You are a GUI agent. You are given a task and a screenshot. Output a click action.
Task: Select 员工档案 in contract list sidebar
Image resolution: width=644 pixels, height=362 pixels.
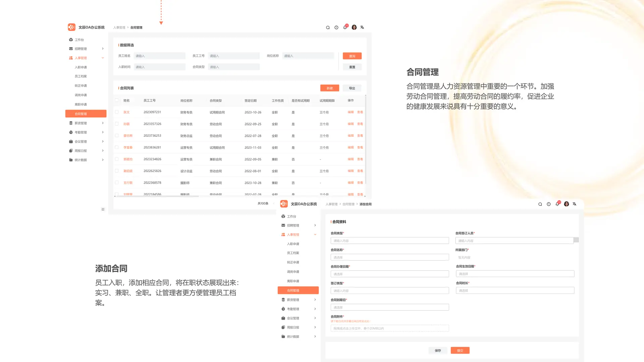[80, 76]
